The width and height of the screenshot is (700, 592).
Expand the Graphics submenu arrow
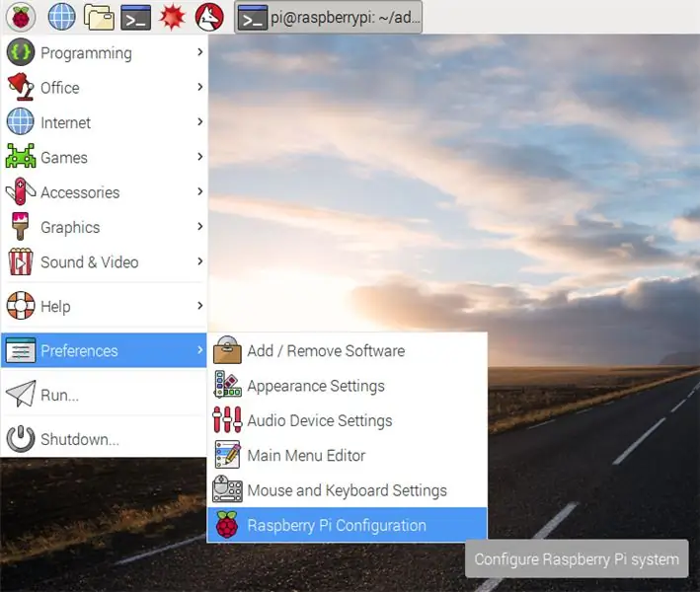[x=200, y=226]
